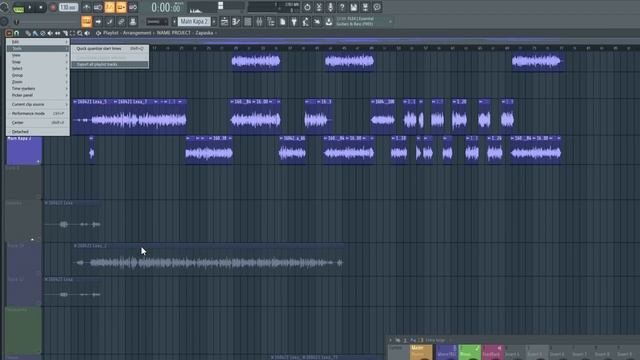
Task: Click the arrow left of Main Kapa 2
Action: 174,22
